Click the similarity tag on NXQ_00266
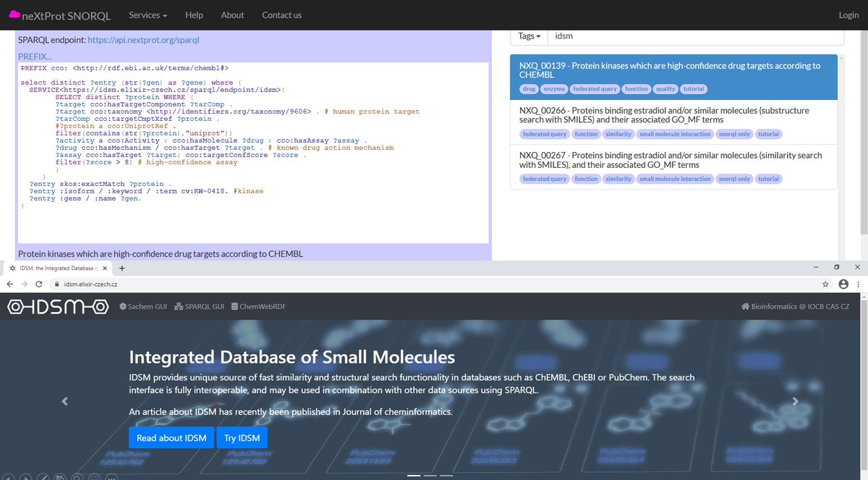 [x=618, y=134]
